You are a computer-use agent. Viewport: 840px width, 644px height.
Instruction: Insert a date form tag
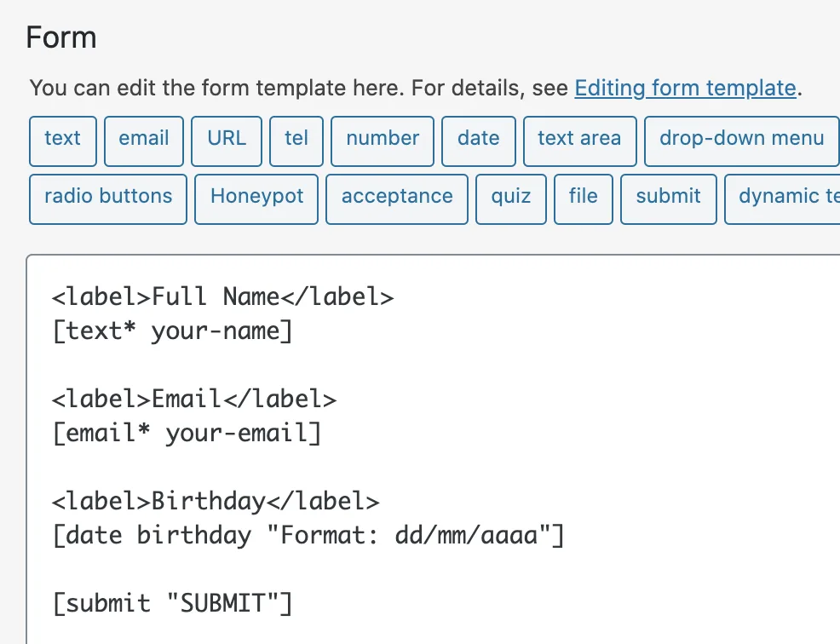click(x=478, y=139)
